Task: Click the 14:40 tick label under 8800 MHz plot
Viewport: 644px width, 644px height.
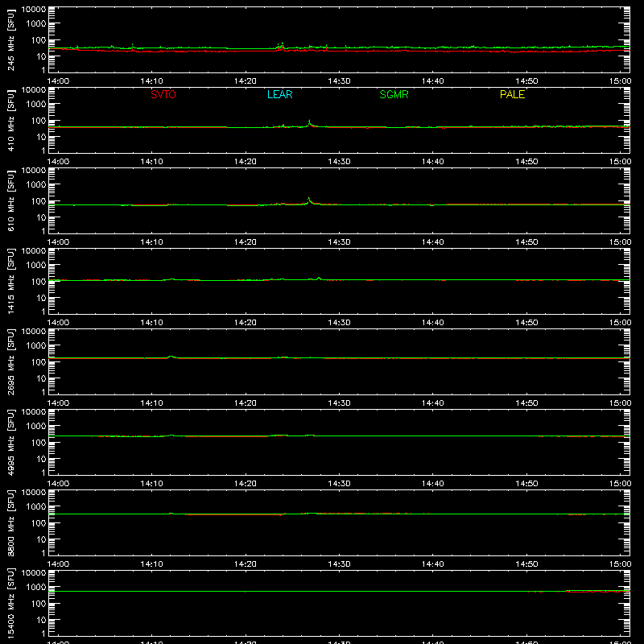Action: pyautogui.click(x=433, y=564)
